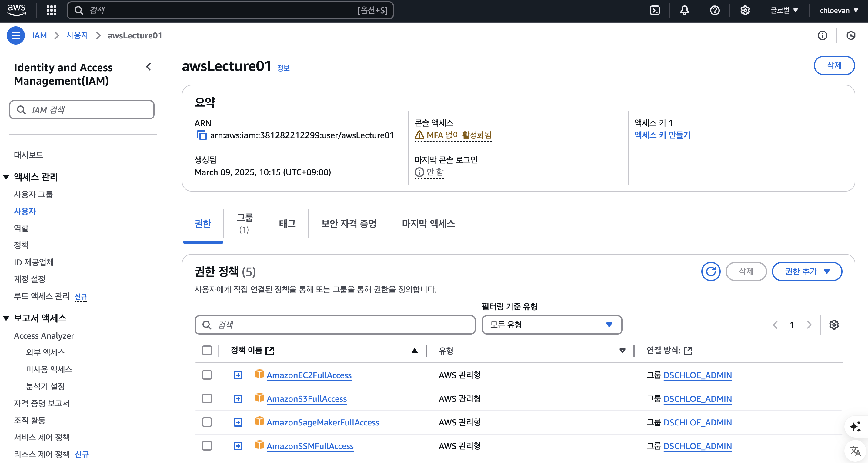Copy the ARN with the copy icon
Screen dimensions: 868x463
click(202, 135)
